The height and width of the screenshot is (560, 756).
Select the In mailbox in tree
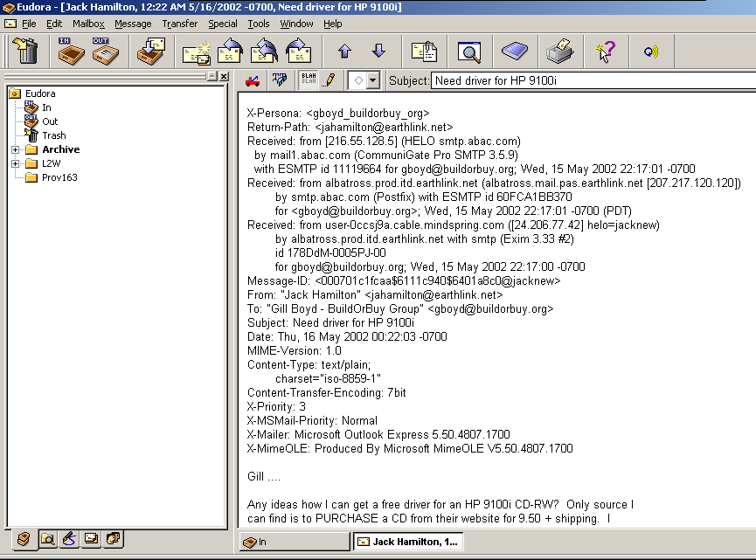46,107
